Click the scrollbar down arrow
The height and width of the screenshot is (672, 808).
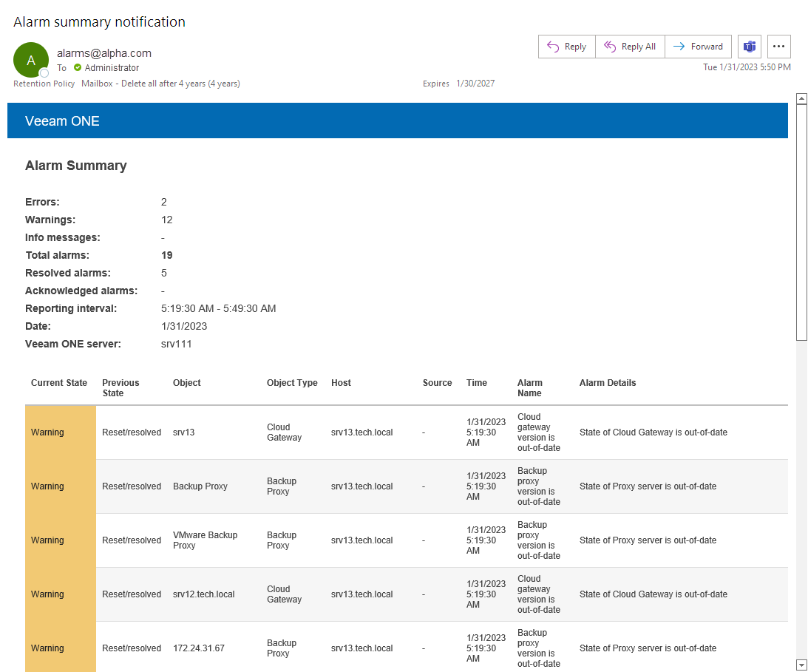[x=801, y=665]
